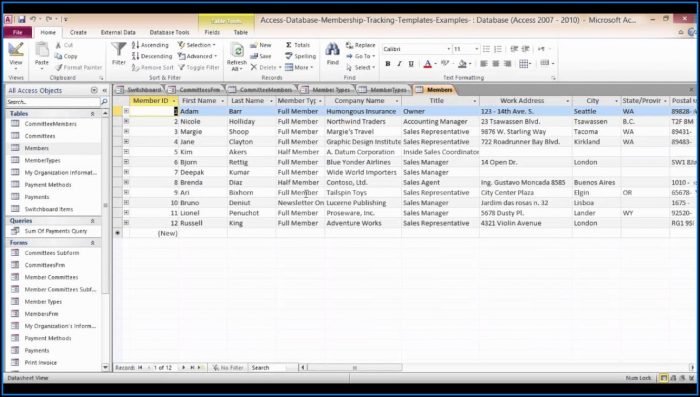The width and height of the screenshot is (700, 397).
Task: Open the Create ribbon tab
Action: [x=78, y=32]
